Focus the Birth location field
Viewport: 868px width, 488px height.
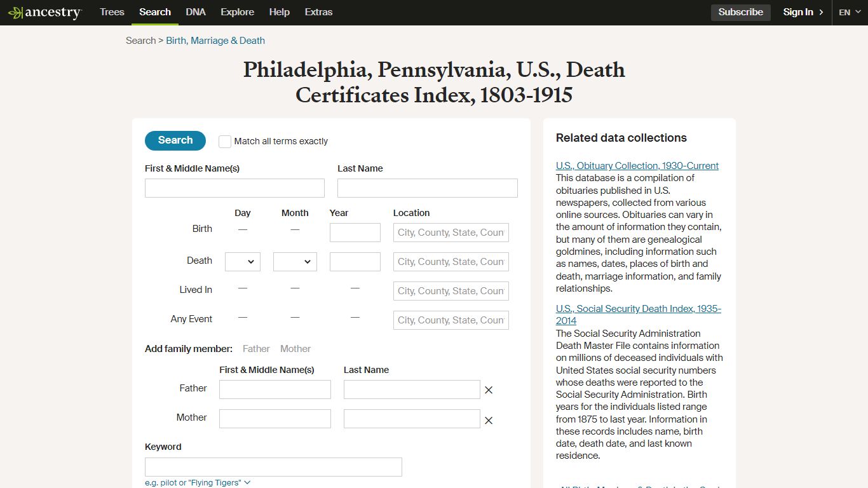[x=451, y=233]
